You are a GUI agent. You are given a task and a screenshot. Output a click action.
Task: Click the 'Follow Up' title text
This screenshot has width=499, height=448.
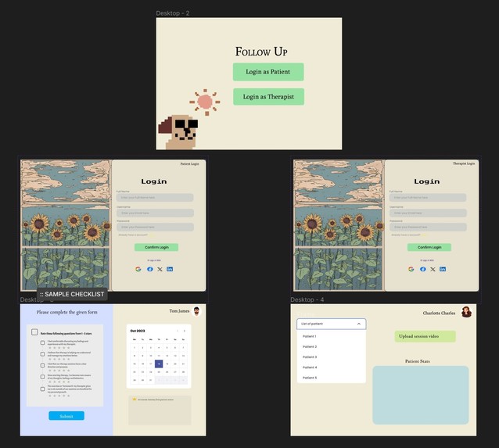pyautogui.click(x=261, y=52)
